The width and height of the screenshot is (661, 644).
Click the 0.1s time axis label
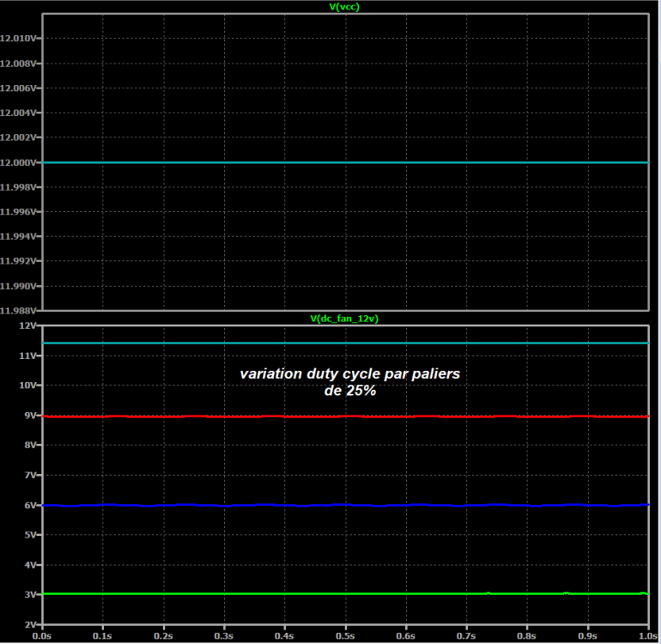pos(102,636)
